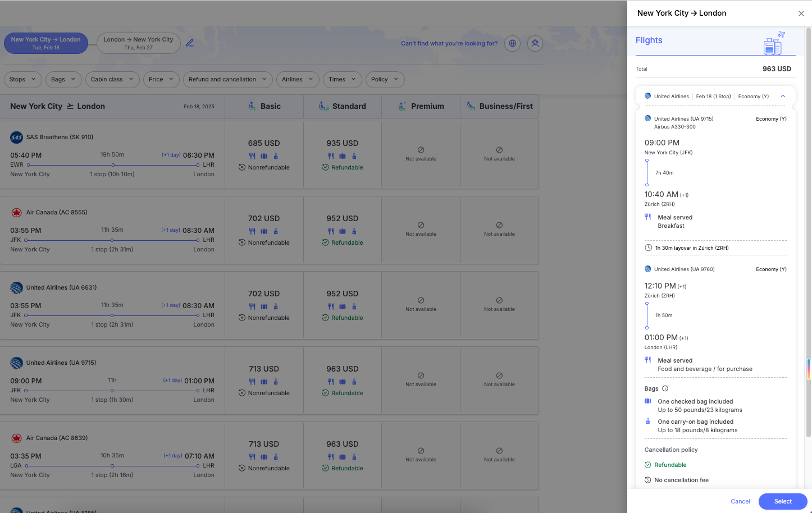812x513 pixels.
Task: Click the Premium fare seat icon
Action: pos(402,106)
